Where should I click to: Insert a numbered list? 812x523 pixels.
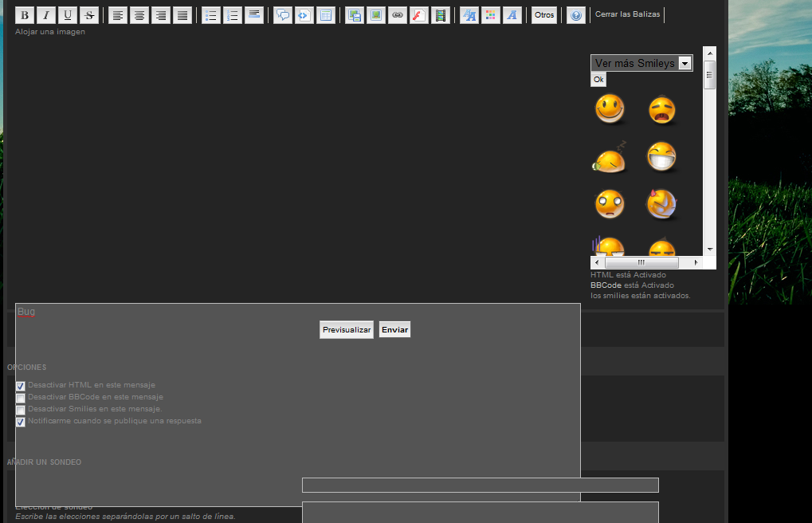233,15
